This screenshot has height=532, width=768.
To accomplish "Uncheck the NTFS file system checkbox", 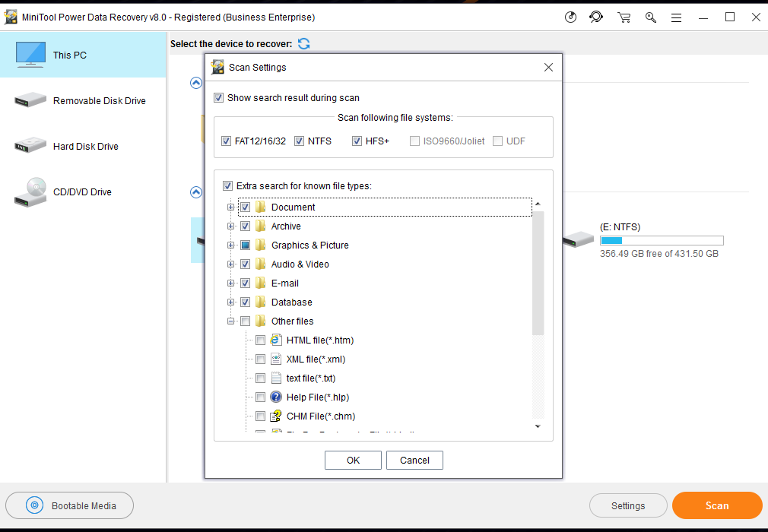I will [x=299, y=141].
